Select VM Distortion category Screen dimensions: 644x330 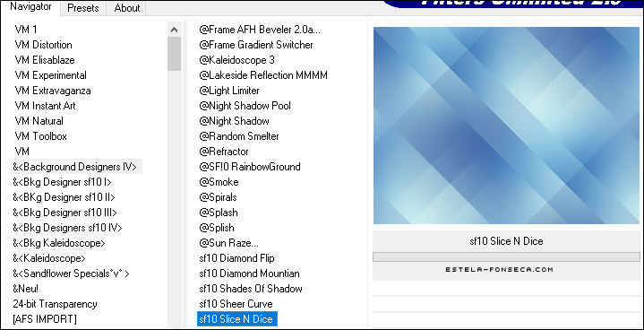(43, 44)
